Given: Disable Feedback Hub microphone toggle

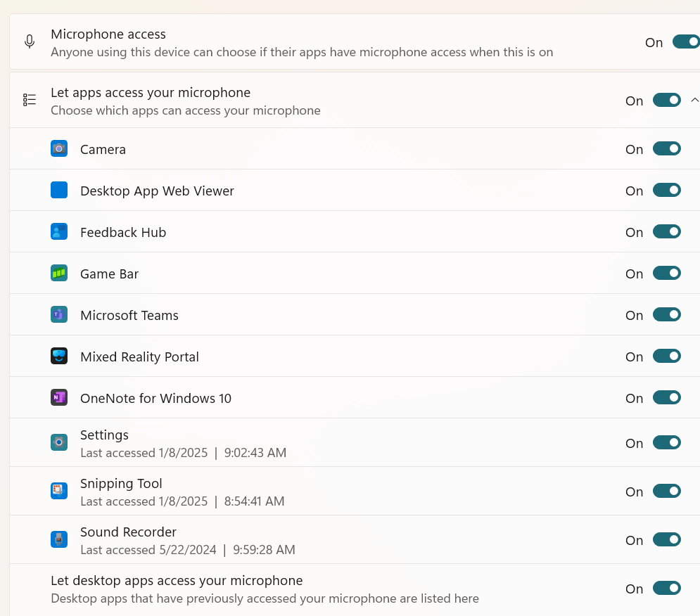Looking at the screenshot, I should click(x=667, y=231).
